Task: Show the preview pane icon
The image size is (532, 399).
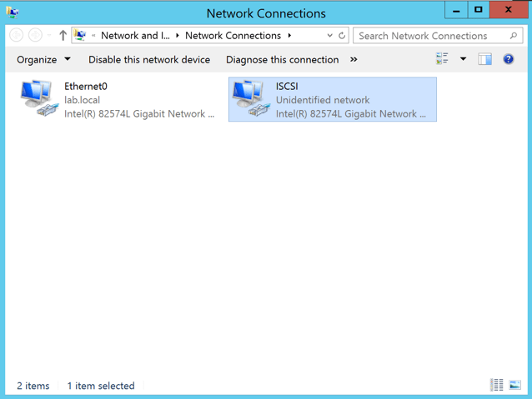Action: pyautogui.click(x=484, y=59)
